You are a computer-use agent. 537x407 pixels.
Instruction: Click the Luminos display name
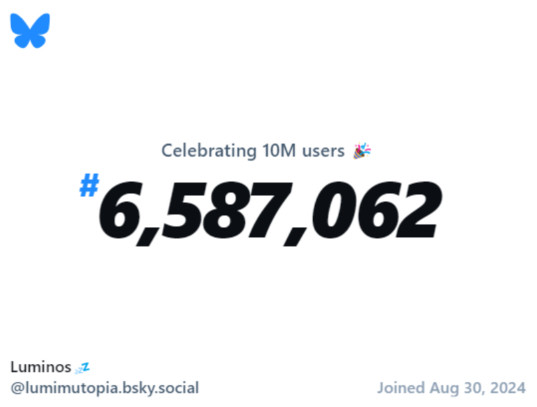coord(41,367)
